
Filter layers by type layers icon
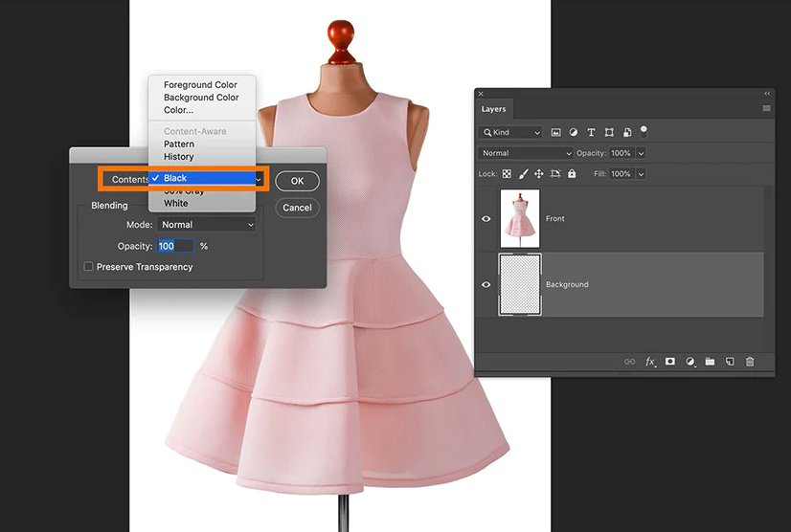(x=591, y=132)
